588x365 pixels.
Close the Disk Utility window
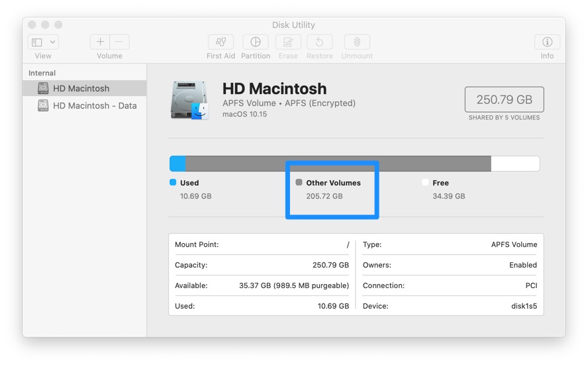pyautogui.click(x=32, y=25)
